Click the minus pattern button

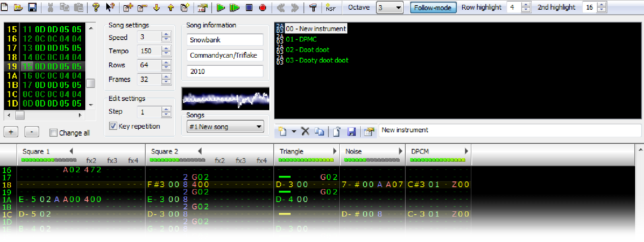pos(32,132)
